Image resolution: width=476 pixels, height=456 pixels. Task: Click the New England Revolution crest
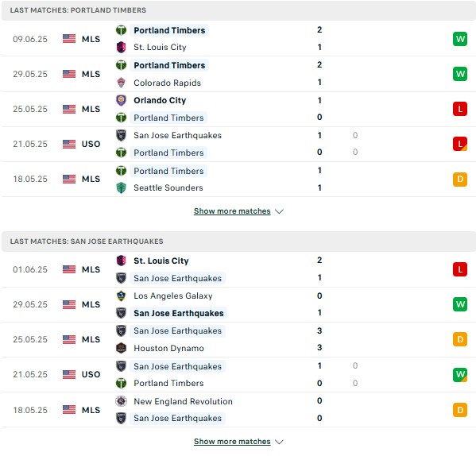click(x=121, y=401)
